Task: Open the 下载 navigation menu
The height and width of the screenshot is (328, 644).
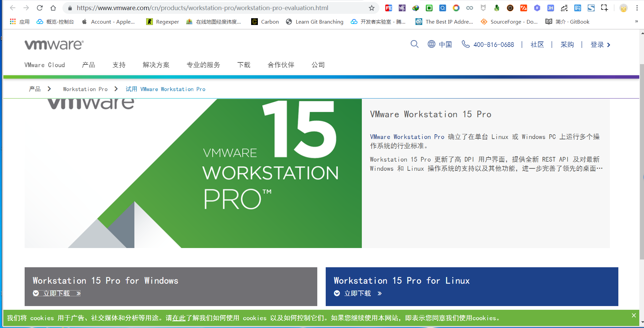Action: 244,65
